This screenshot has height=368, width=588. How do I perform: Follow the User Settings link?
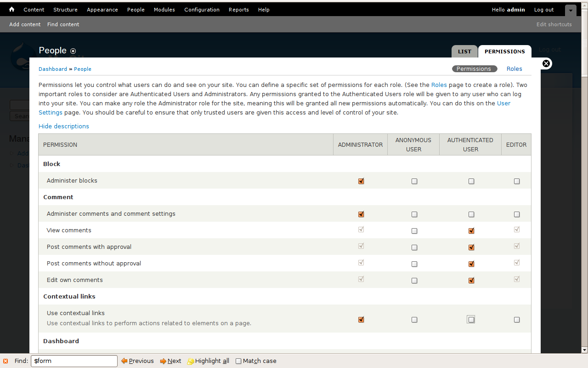click(x=503, y=103)
